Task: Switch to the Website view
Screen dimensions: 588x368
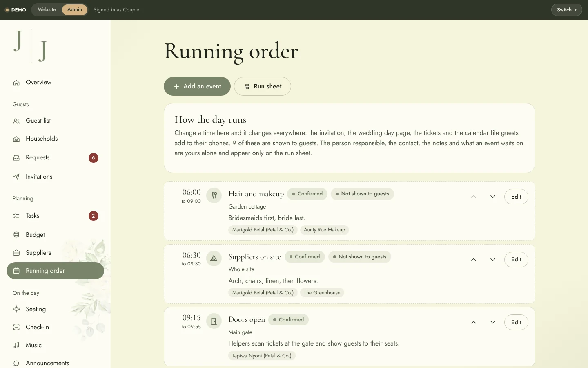Action: (47, 9)
